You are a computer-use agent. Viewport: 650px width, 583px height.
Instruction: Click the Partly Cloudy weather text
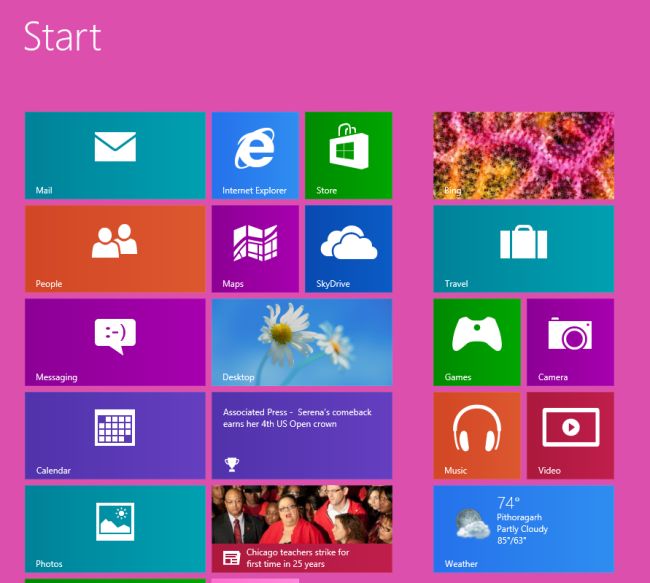522,529
